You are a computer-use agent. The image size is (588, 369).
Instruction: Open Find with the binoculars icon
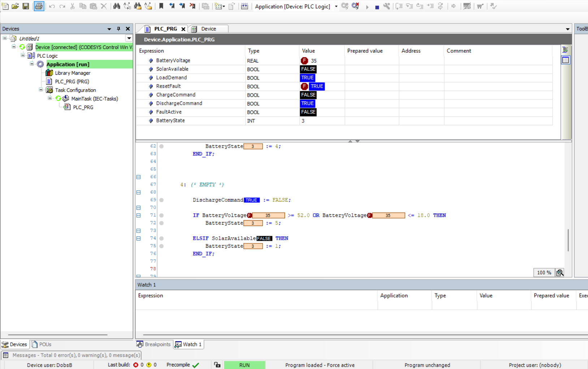coord(117,6)
